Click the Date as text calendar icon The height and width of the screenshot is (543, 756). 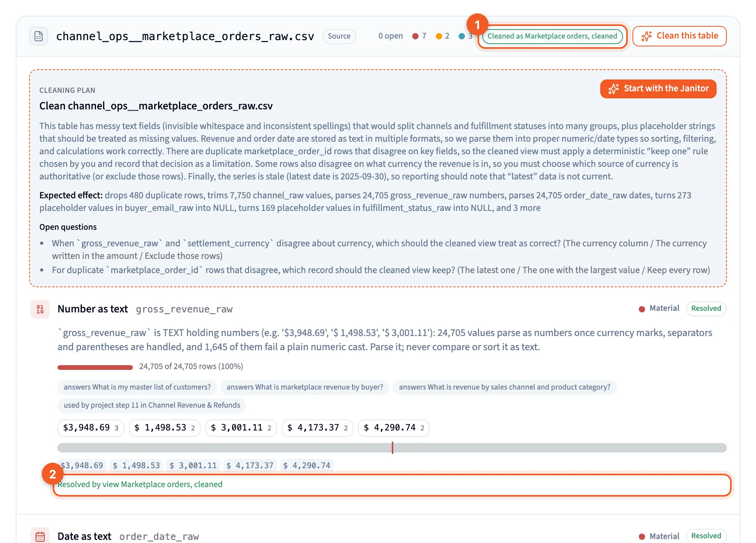click(x=40, y=536)
